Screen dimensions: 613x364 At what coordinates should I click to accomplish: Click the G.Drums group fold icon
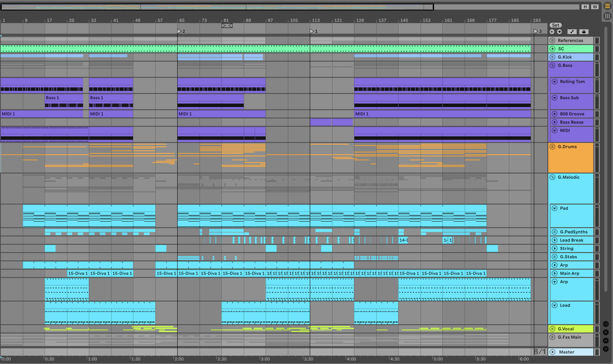[x=553, y=147]
